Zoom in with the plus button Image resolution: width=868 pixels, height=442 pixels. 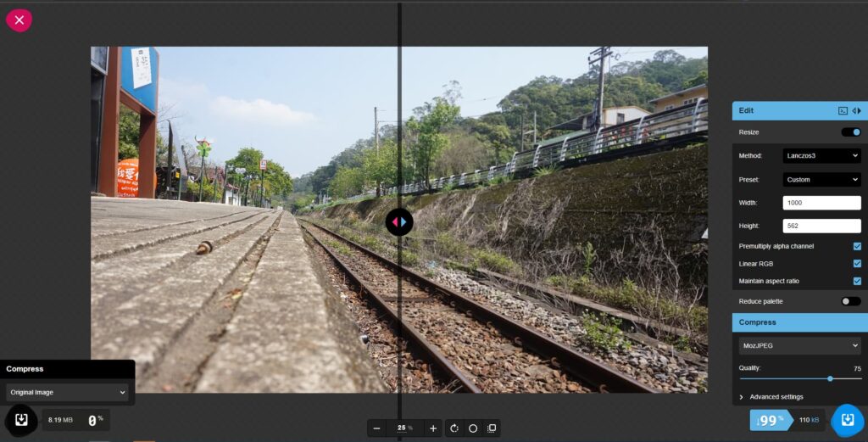(x=433, y=428)
